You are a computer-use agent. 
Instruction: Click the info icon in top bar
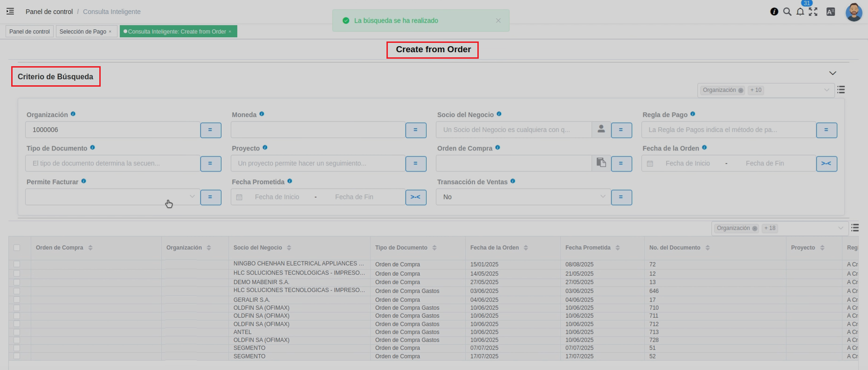tap(774, 12)
